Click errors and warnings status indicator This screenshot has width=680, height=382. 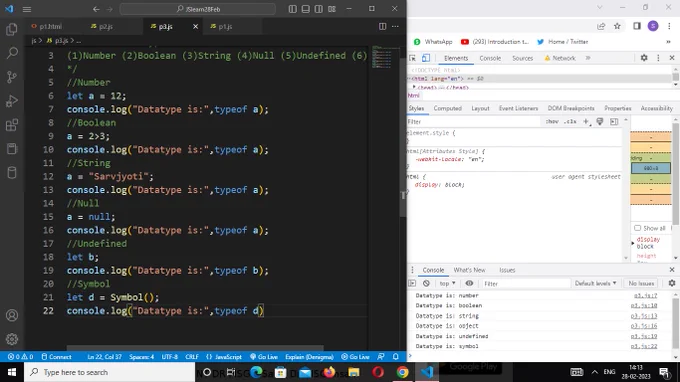pos(20,357)
